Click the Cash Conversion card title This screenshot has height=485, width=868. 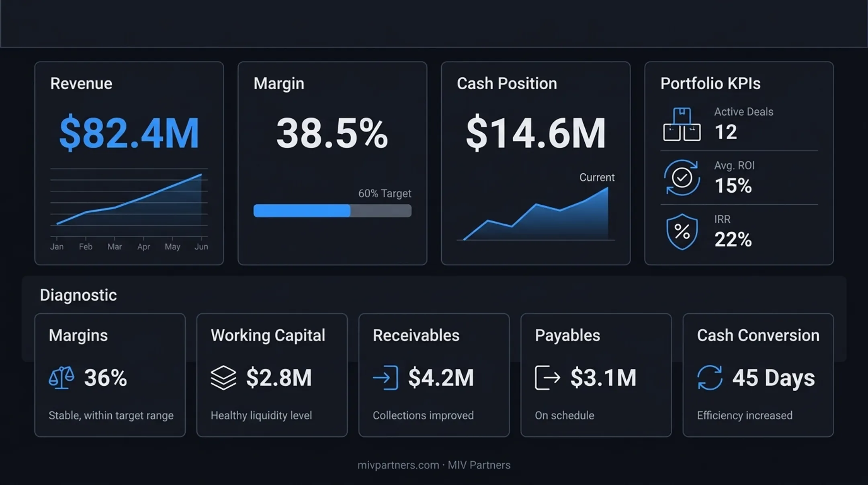pyautogui.click(x=758, y=335)
